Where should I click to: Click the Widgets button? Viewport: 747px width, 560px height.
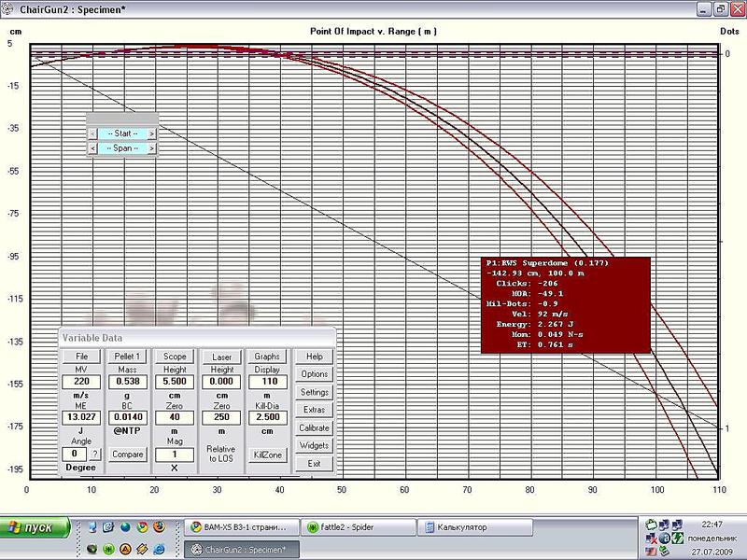[x=314, y=445]
